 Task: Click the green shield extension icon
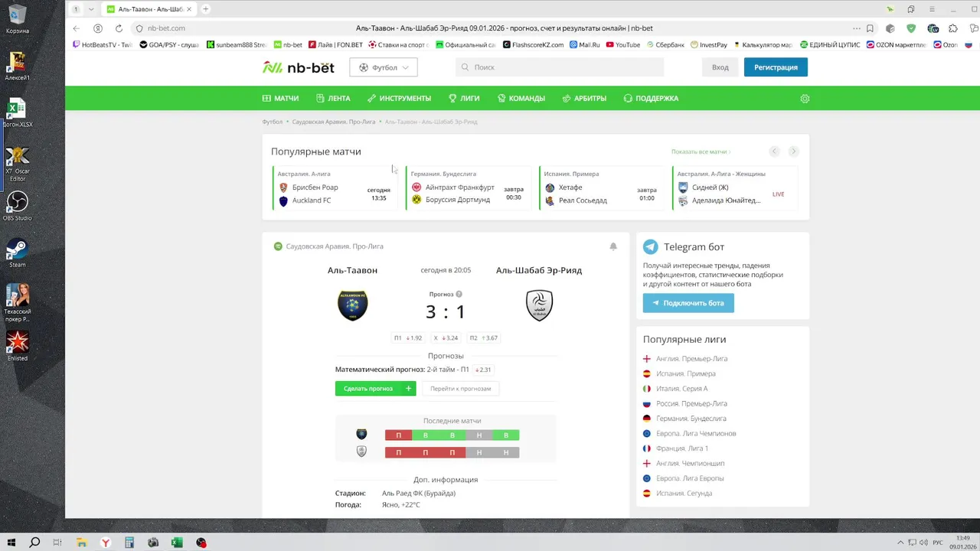pos(911,28)
